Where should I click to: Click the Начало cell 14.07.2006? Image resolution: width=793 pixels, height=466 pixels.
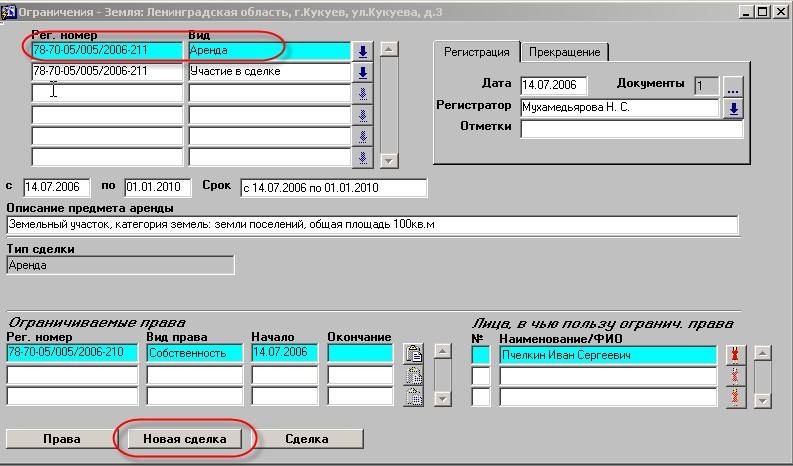pyautogui.click(x=285, y=353)
